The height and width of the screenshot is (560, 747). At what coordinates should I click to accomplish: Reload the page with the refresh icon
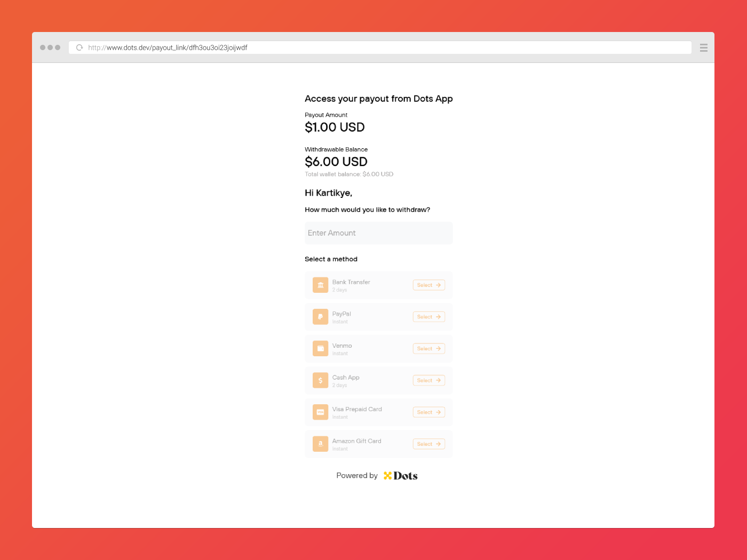tap(80, 47)
